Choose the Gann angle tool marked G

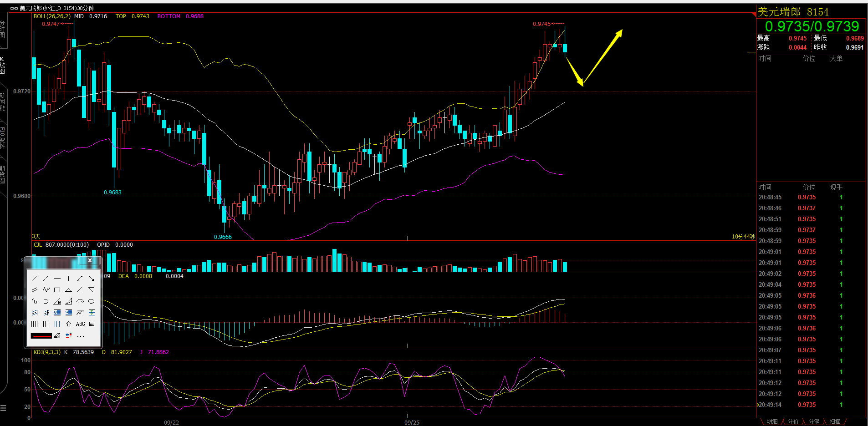pos(57,301)
